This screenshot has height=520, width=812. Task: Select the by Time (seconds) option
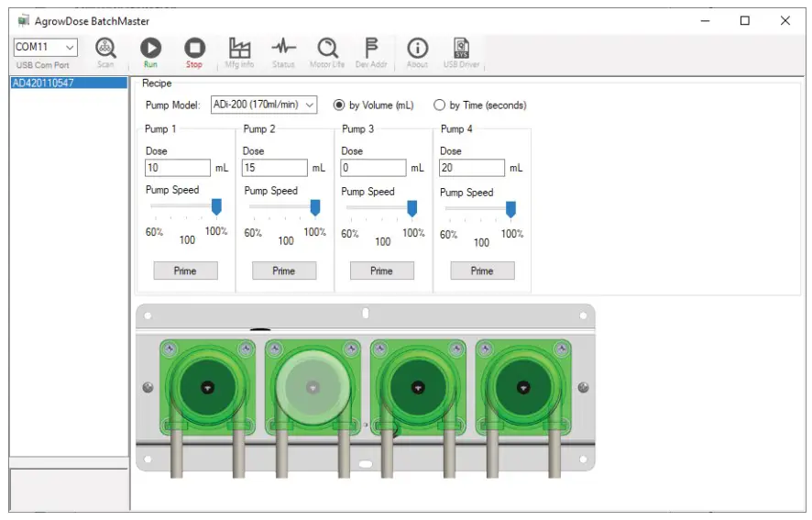point(440,105)
